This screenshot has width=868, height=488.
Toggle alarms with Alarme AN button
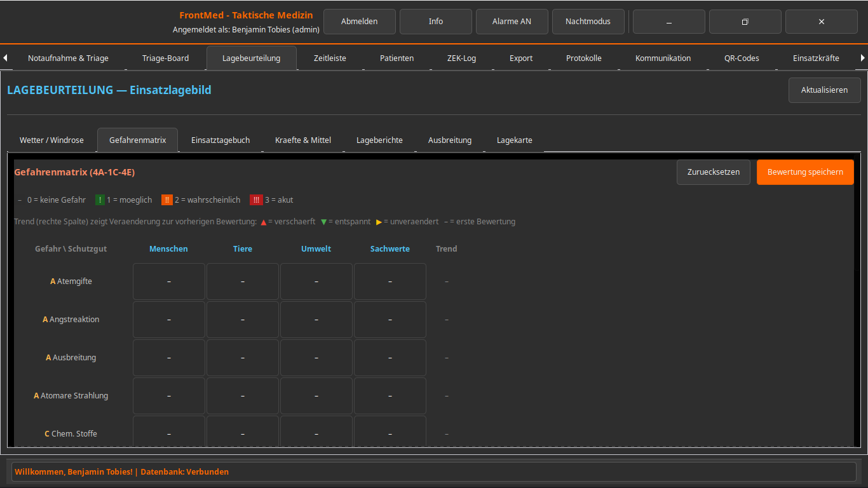pos(512,22)
